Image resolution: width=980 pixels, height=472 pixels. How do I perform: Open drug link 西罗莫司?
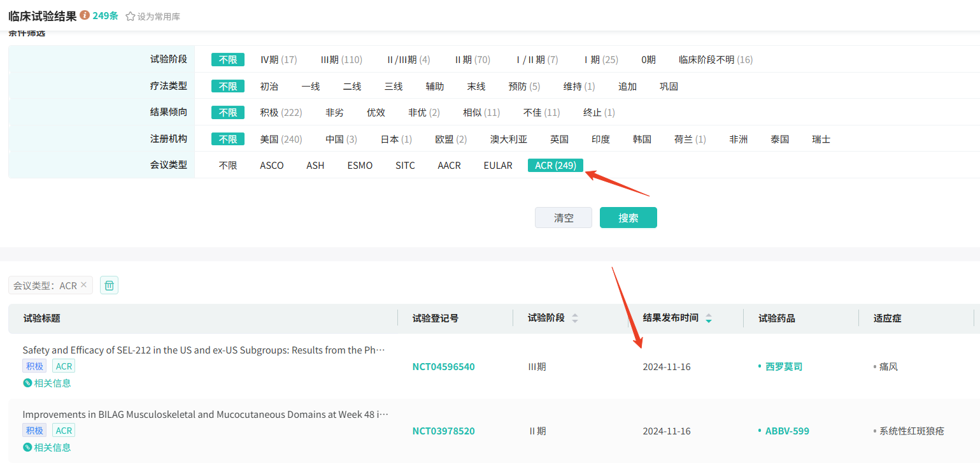(783, 367)
